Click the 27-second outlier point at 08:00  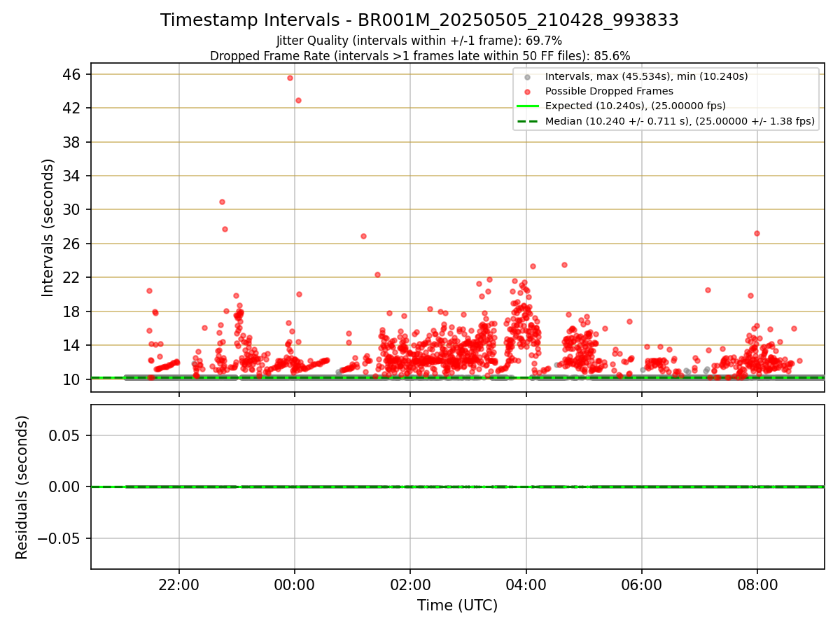[757, 233]
